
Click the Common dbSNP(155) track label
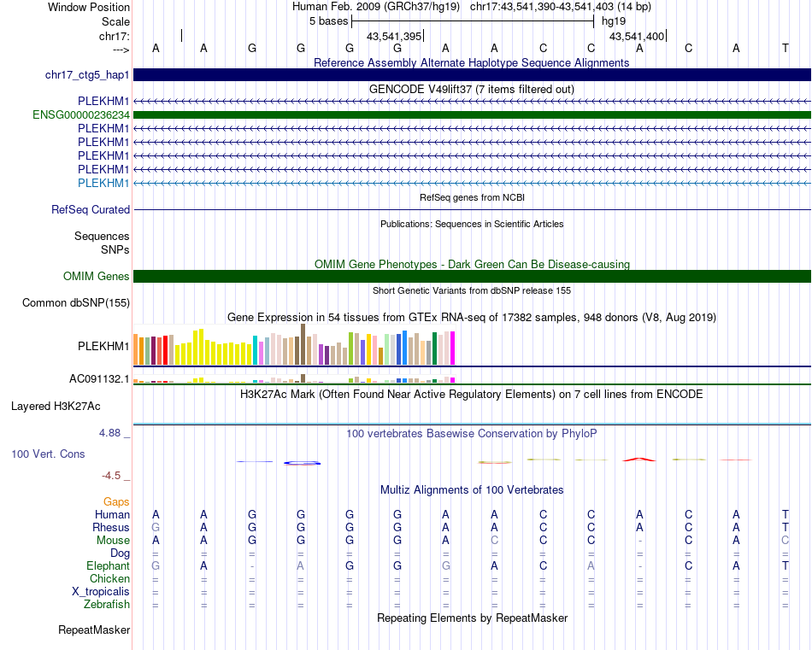pyautogui.click(x=75, y=302)
